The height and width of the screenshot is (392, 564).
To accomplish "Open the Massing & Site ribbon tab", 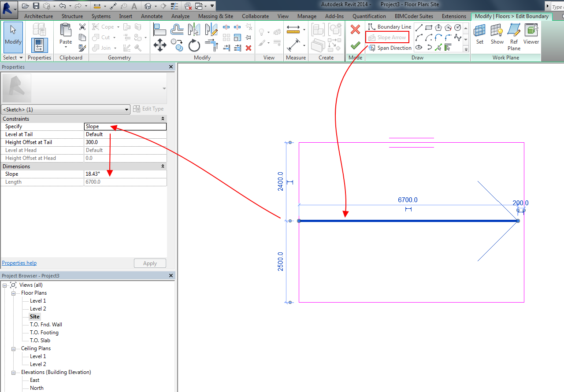I will [x=215, y=16].
